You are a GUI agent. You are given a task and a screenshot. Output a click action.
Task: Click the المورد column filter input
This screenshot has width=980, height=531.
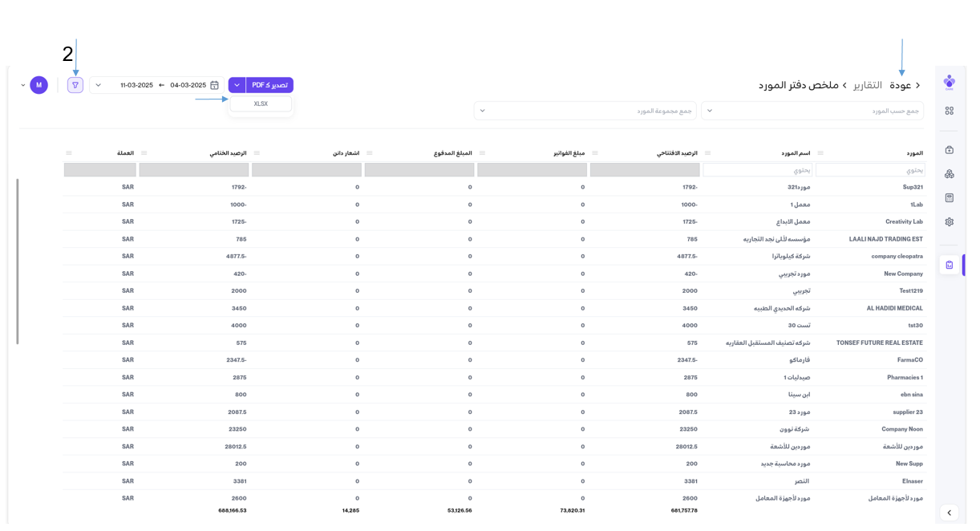[x=869, y=170]
